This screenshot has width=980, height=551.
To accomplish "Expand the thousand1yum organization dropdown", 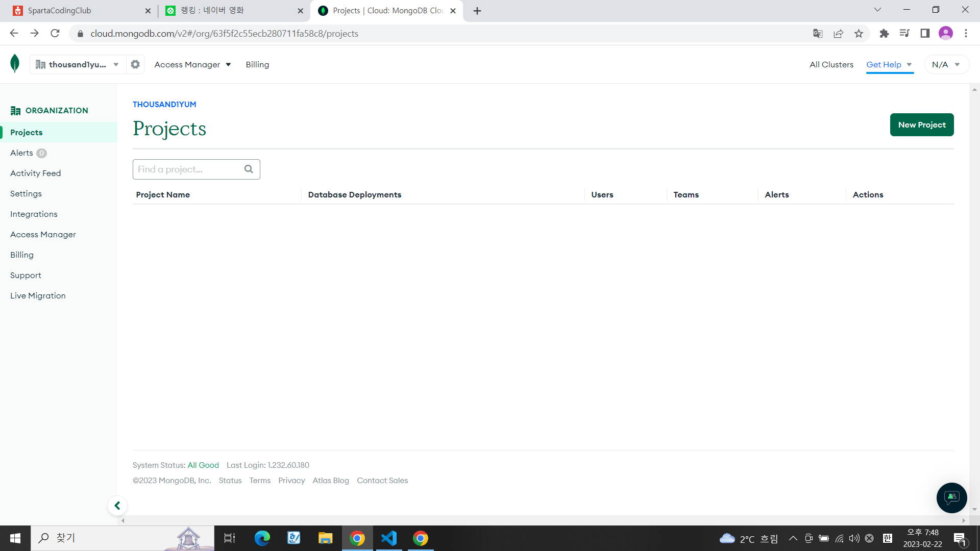I will pos(78,64).
